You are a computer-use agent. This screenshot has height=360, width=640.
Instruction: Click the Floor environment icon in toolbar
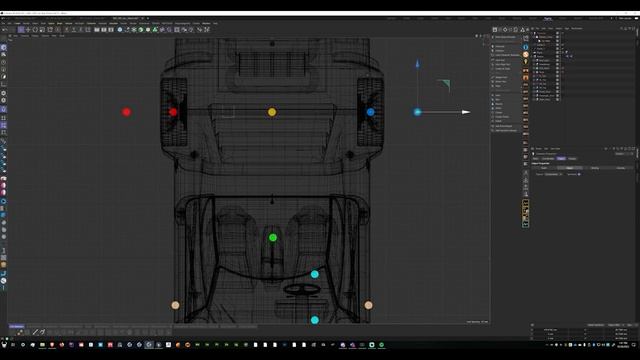tap(177, 30)
